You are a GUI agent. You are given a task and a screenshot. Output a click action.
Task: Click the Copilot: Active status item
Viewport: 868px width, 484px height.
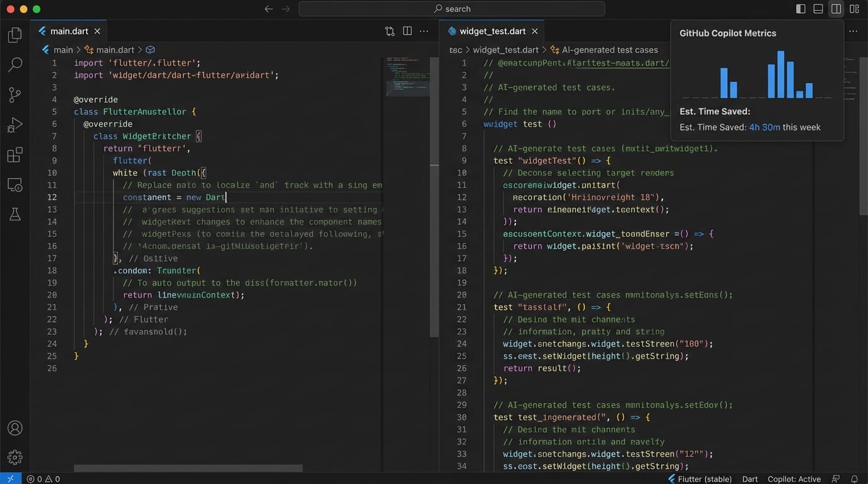794,479
